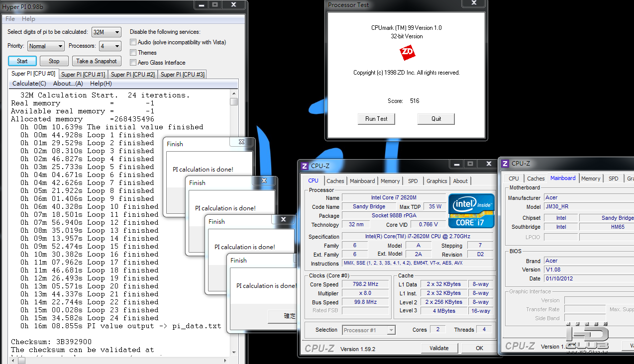Select Memory tab in CPU-Z Mainboard window
The image size is (634, 364).
click(x=591, y=179)
